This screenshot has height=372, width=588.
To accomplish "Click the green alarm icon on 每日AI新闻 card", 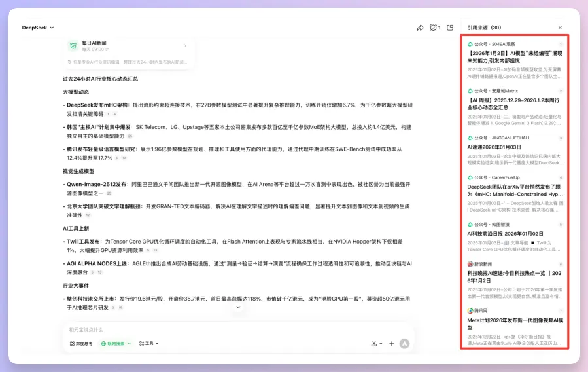I will (73, 46).
